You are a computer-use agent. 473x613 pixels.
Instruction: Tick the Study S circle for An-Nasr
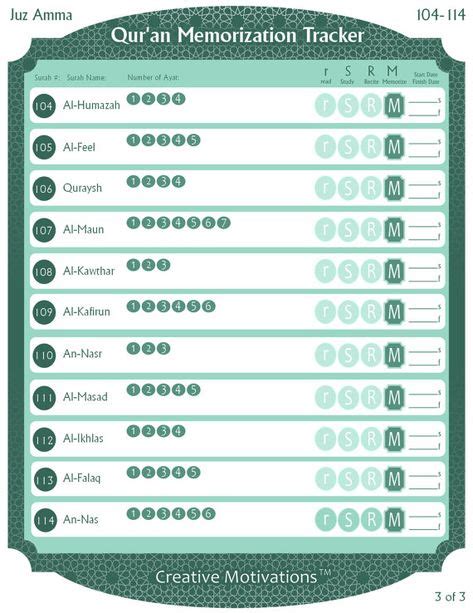348,355
